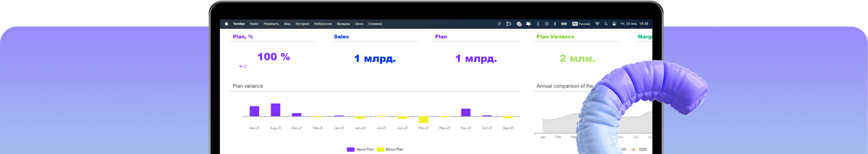Open Spotlight search magnifier
The height and width of the screenshot is (154, 868).
coord(606,24)
